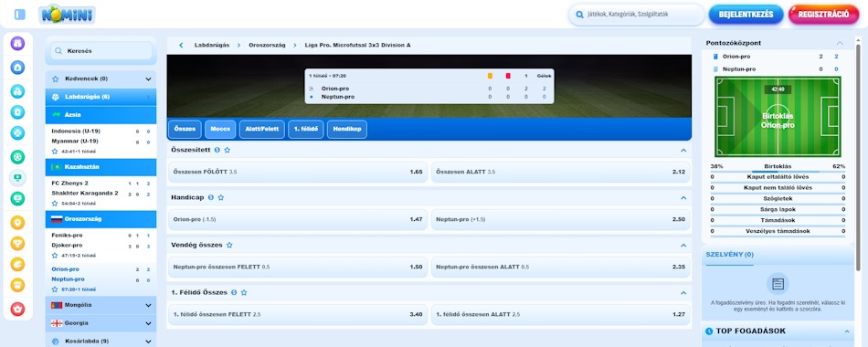Click the star icon beside Kedvencek

(56, 79)
